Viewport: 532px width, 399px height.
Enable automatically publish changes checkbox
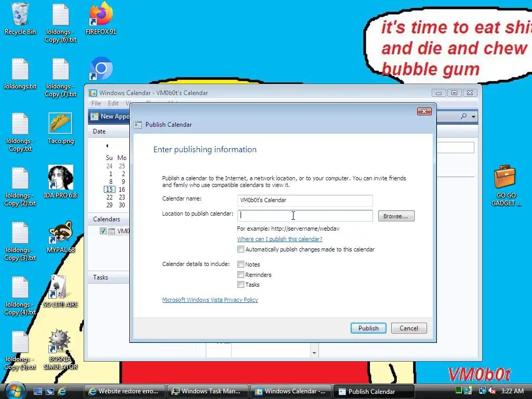coord(241,249)
